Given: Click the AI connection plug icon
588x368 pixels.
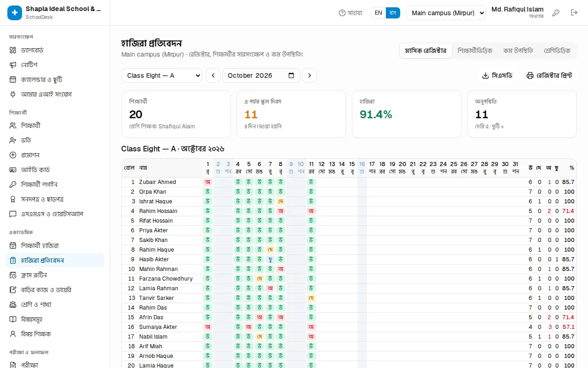Looking at the screenshot, I should (x=13, y=94).
